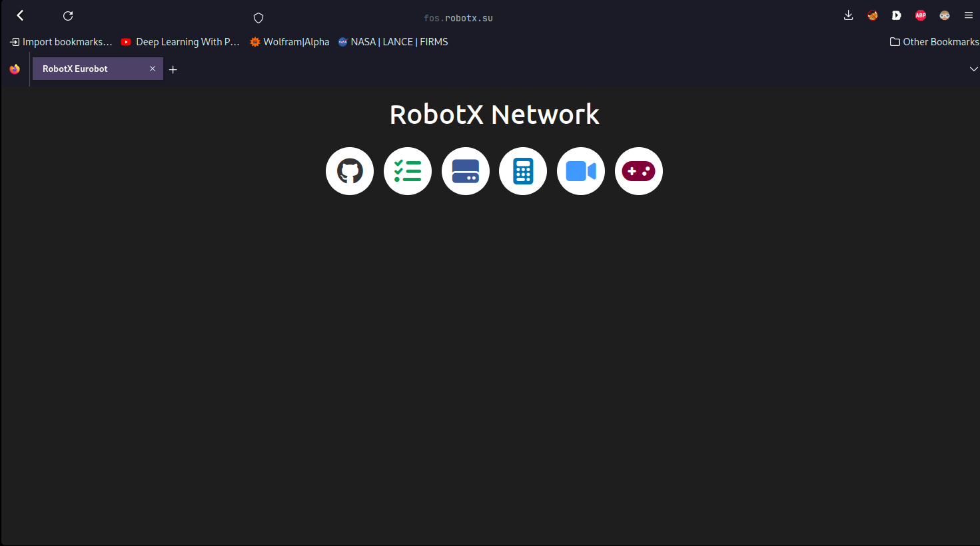Open the Downloads panel icon
Viewport: 980px width, 546px height.
coord(848,15)
